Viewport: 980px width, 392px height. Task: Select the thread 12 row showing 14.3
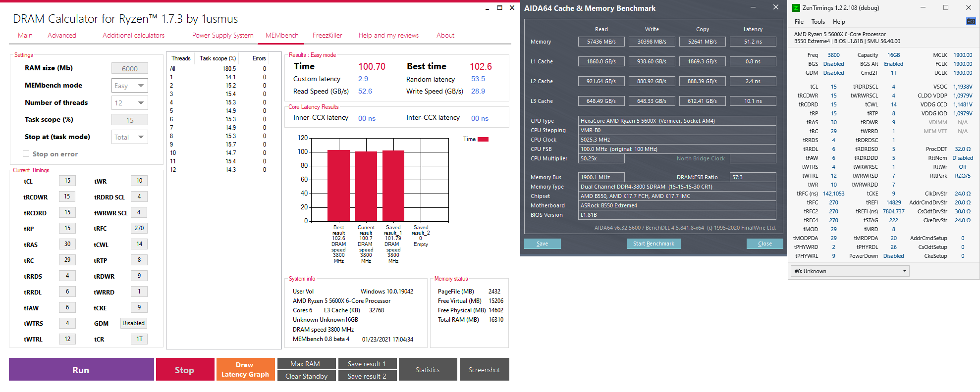218,170
